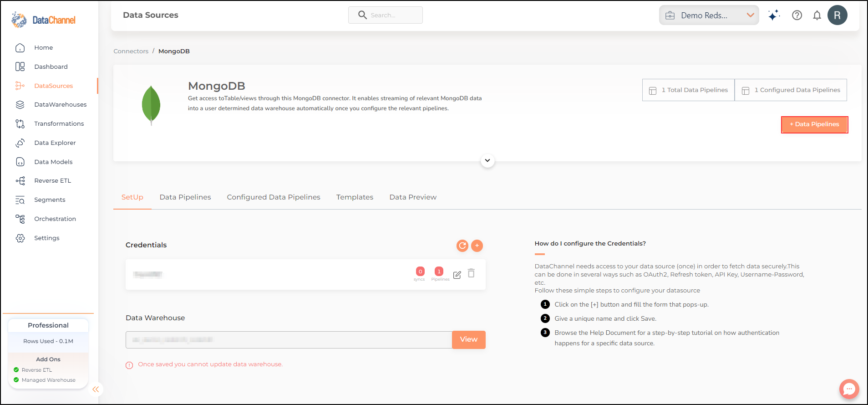Screen dimensions: 868x405
Task: Click the credential syncs count badge
Action: coord(420,272)
